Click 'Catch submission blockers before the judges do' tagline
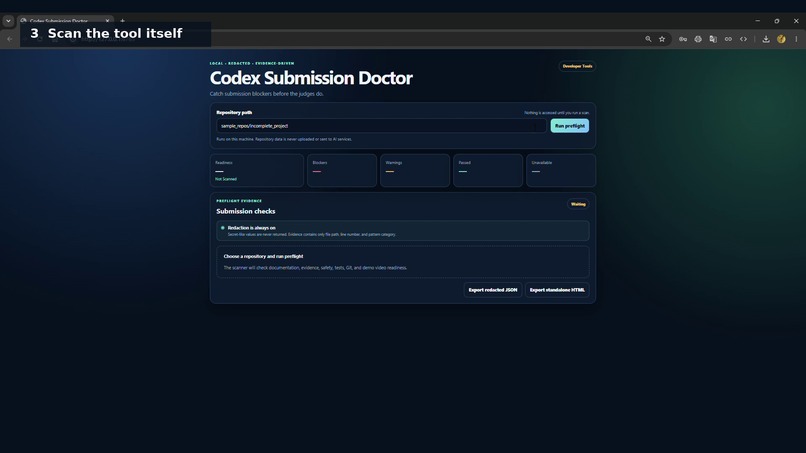Image resolution: width=806 pixels, height=453 pixels. click(x=267, y=94)
